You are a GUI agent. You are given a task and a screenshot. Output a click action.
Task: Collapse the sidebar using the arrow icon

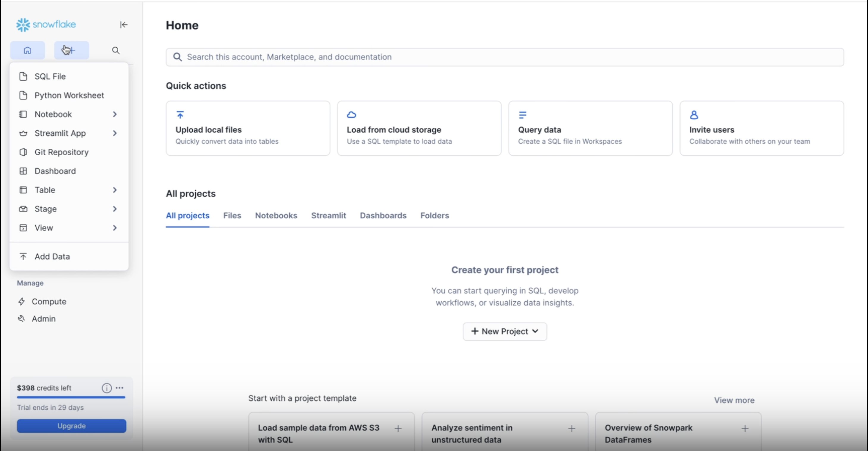124,25
